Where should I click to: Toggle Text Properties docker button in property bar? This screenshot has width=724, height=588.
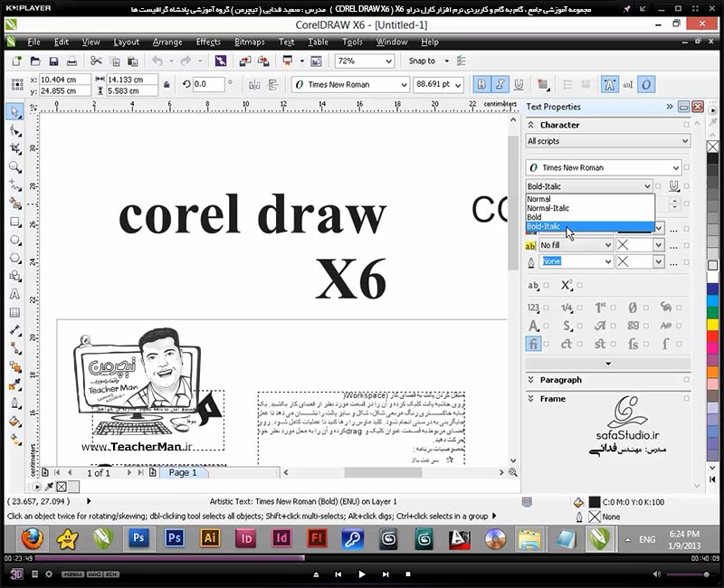[609, 84]
